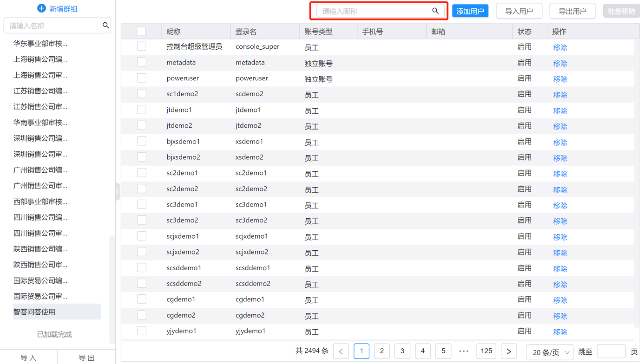Select the checkbox for jtdemo1 row
The width and height of the screenshot is (644, 364).
(x=142, y=110)
